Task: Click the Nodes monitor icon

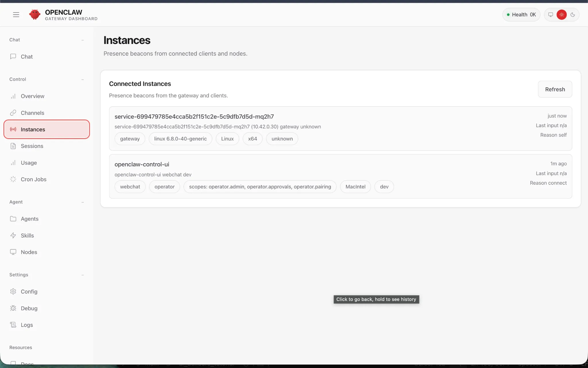Action: click(x=13, y=252)
